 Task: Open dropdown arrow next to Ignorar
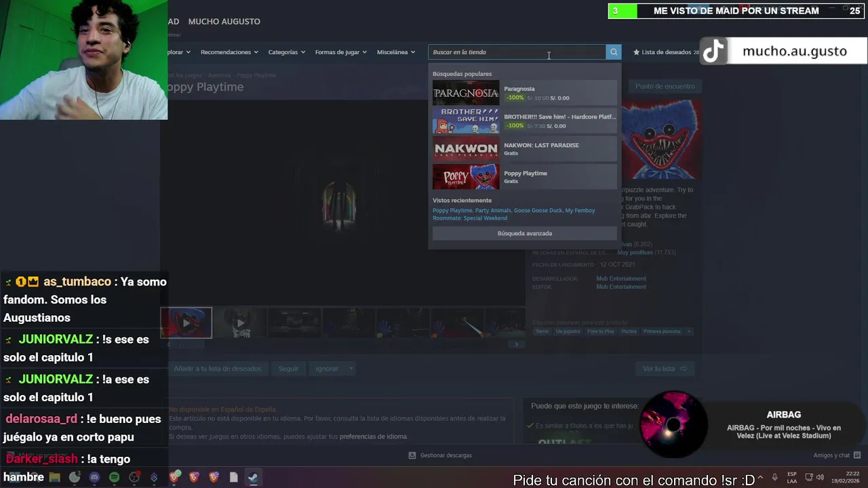tap(351, 369)
